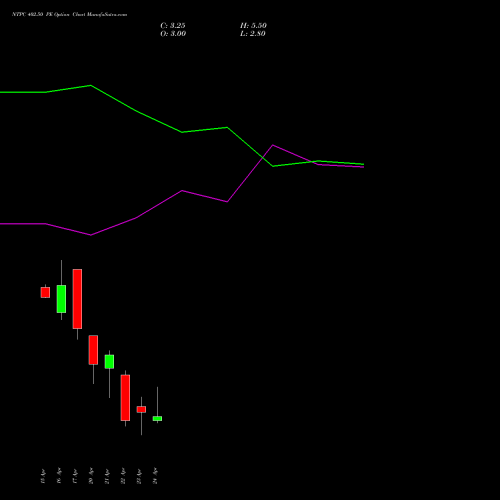
Task: Click the 16 Apr date label
Action: click(x=59, y=476)
